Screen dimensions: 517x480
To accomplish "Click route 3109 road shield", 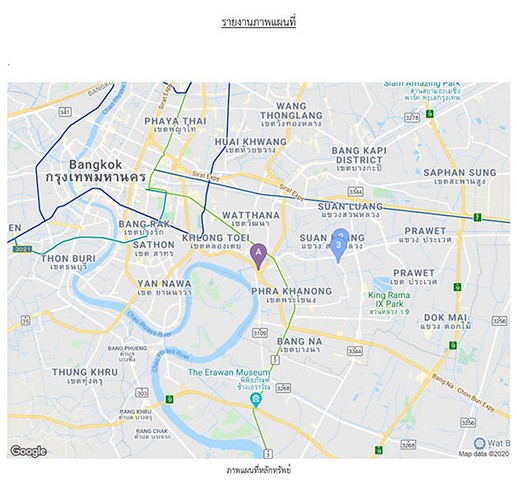I will coord(260,332).
